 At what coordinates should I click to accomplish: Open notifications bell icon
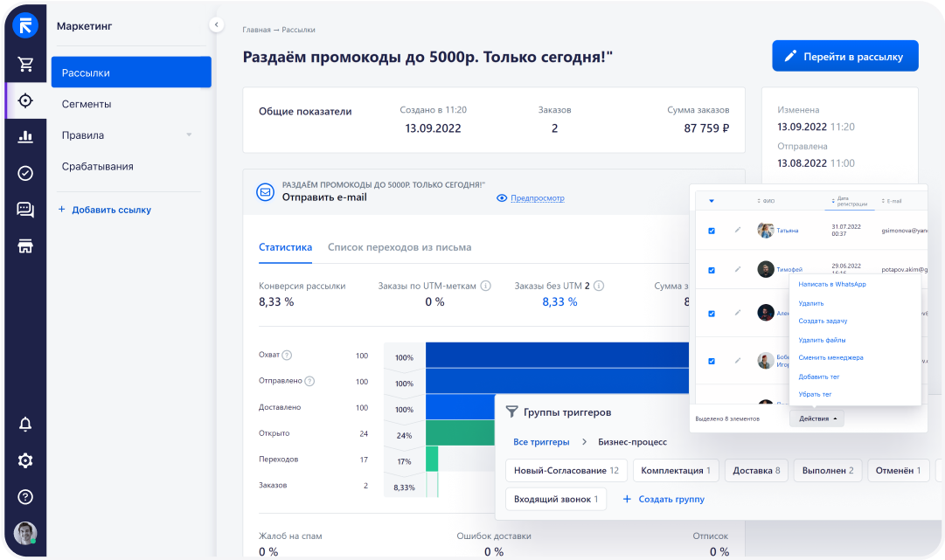[x=25, y=424]
